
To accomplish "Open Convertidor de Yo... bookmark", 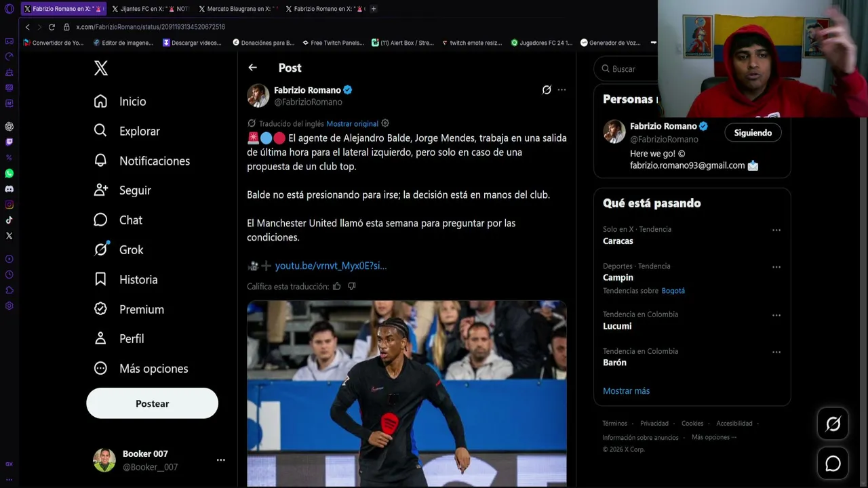I will [54, 43].
